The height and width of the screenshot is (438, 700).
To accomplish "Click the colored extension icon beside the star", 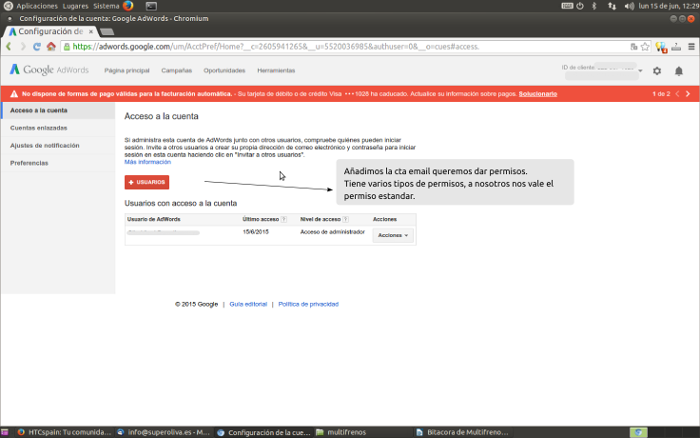I will [661, 47].
